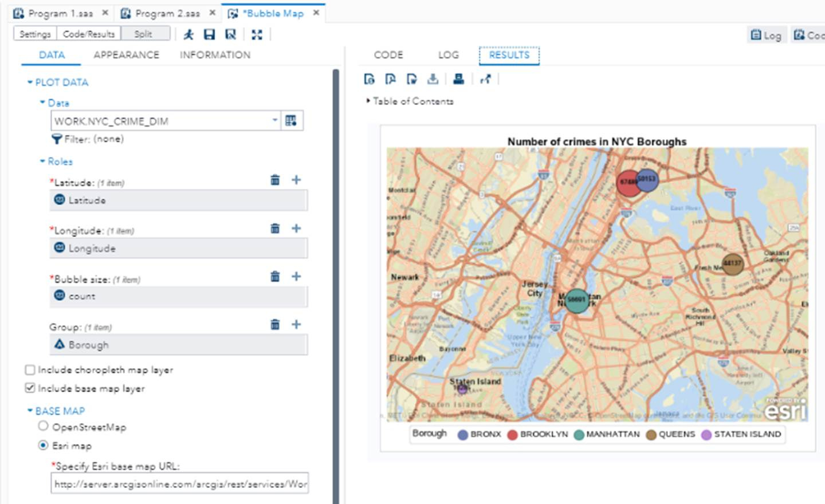Open the APPEARANCE tab
825x504 pixels.
coord(126,55)
